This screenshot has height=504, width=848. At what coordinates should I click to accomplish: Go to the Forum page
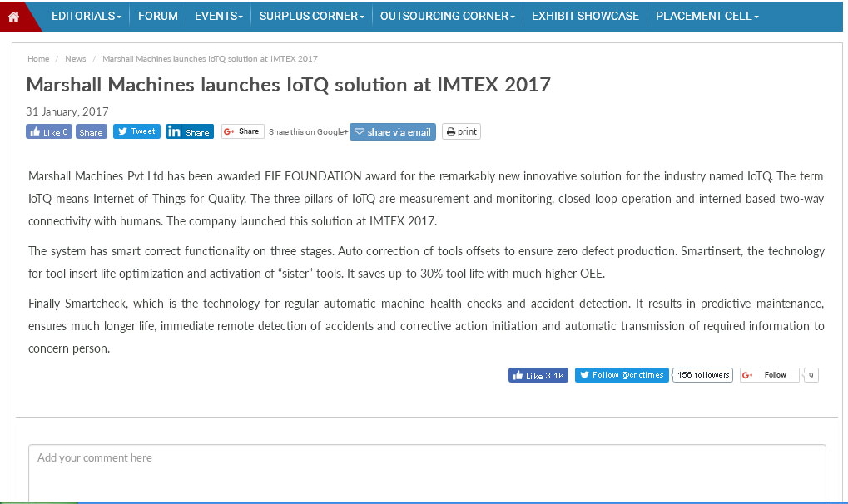(x=158, y=16)
